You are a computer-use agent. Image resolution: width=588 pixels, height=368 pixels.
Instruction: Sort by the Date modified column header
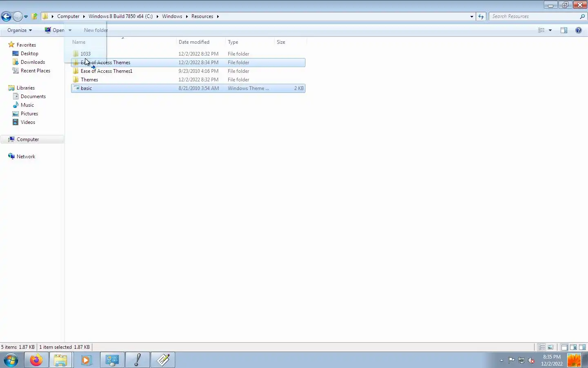200,42
